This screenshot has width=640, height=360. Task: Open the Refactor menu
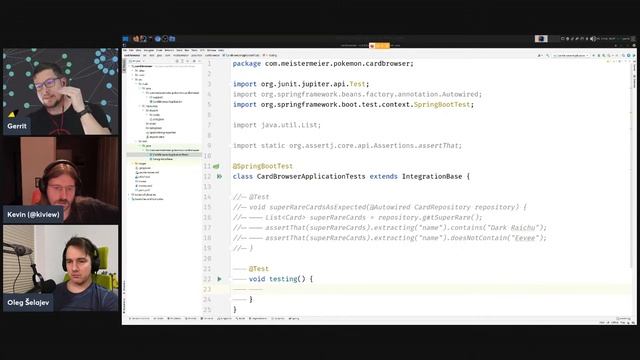coord(169,50)
